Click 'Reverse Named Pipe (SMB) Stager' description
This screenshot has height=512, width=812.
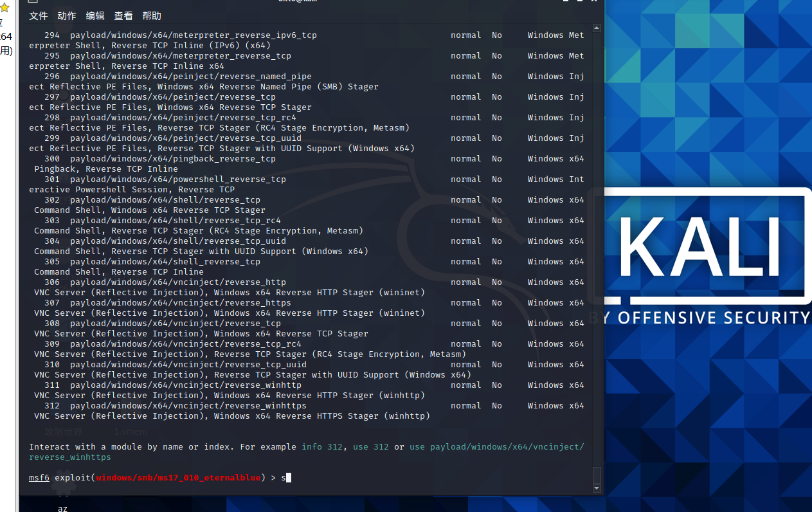[299, 87]
